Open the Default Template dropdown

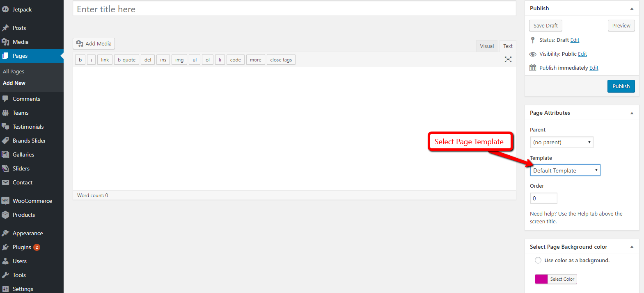565,170
